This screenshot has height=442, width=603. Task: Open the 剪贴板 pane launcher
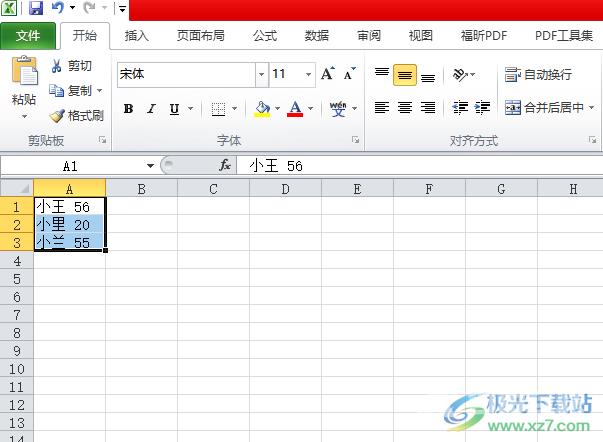point(102,140)
